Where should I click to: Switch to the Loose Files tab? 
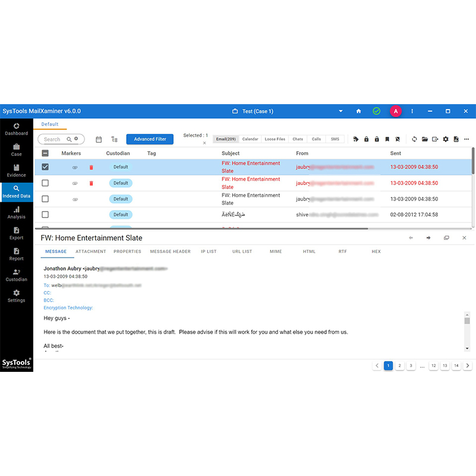[275, 139]
